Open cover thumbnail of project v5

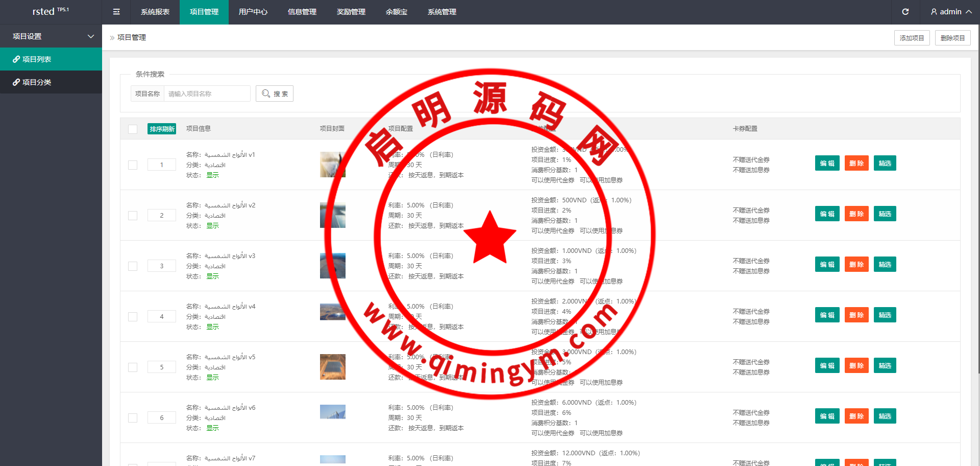(332, 367)
